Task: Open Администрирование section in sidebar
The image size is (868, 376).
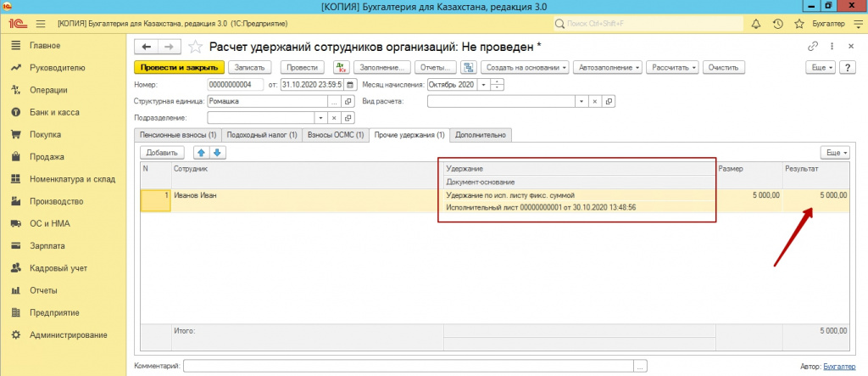Action: pos(68,335)
